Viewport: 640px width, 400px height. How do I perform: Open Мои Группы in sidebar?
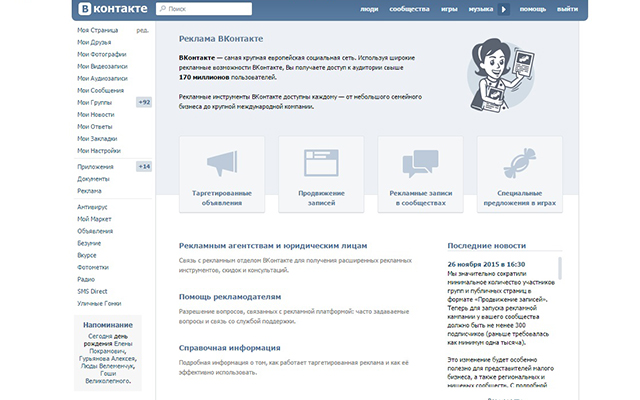[94, 102]
